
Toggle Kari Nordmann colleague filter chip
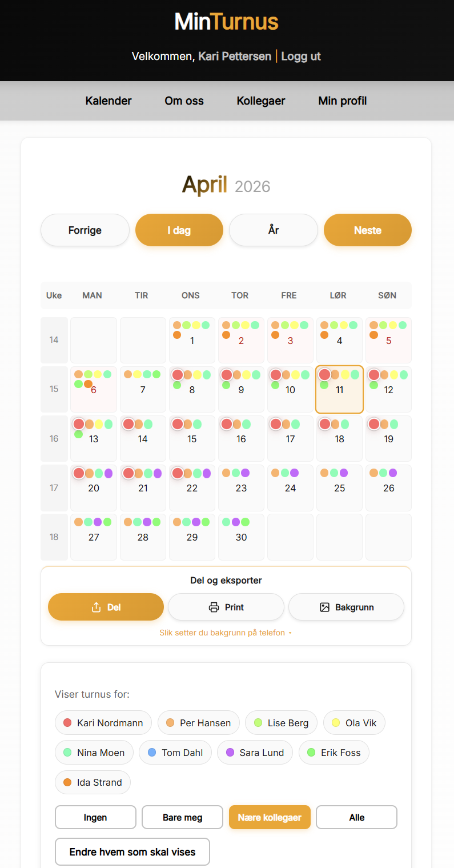(103, 723)
